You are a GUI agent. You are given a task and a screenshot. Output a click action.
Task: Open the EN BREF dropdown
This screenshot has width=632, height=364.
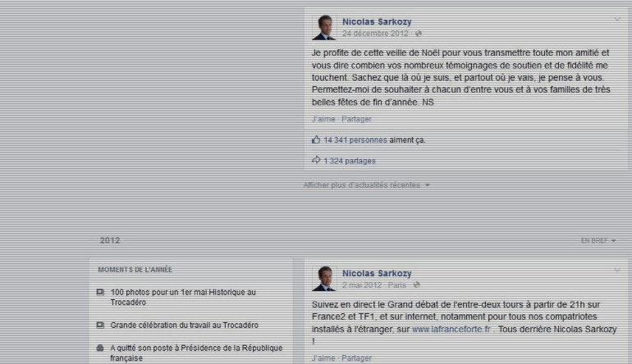pos(598,240)
